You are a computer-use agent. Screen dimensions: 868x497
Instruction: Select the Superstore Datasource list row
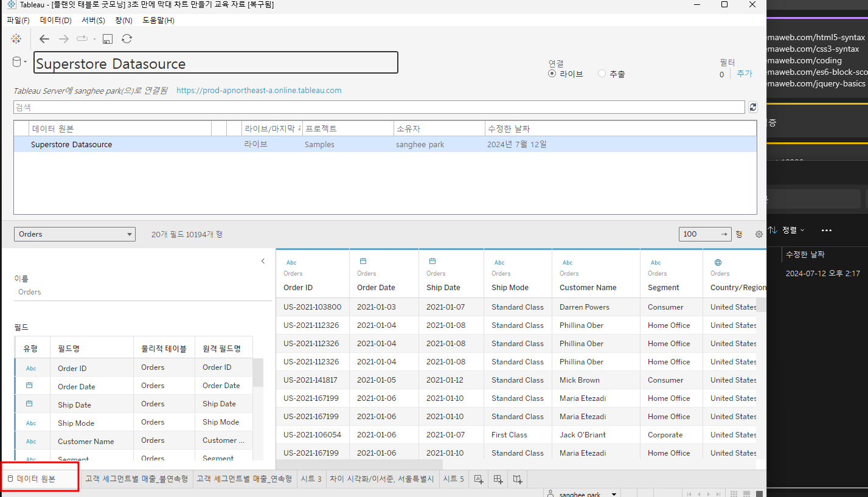tap(385, 145)
